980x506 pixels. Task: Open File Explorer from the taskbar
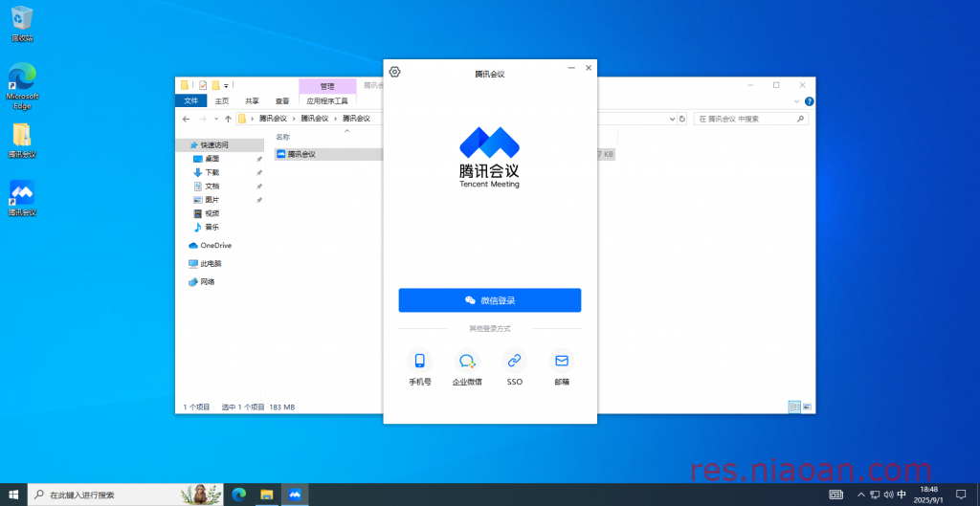point(267,495)
